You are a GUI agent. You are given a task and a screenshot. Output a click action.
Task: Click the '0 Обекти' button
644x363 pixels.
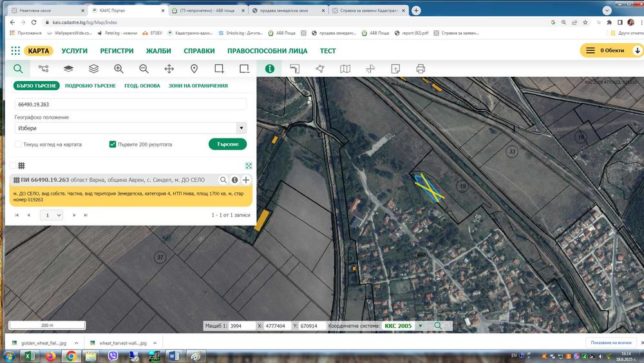coord(612,51)
